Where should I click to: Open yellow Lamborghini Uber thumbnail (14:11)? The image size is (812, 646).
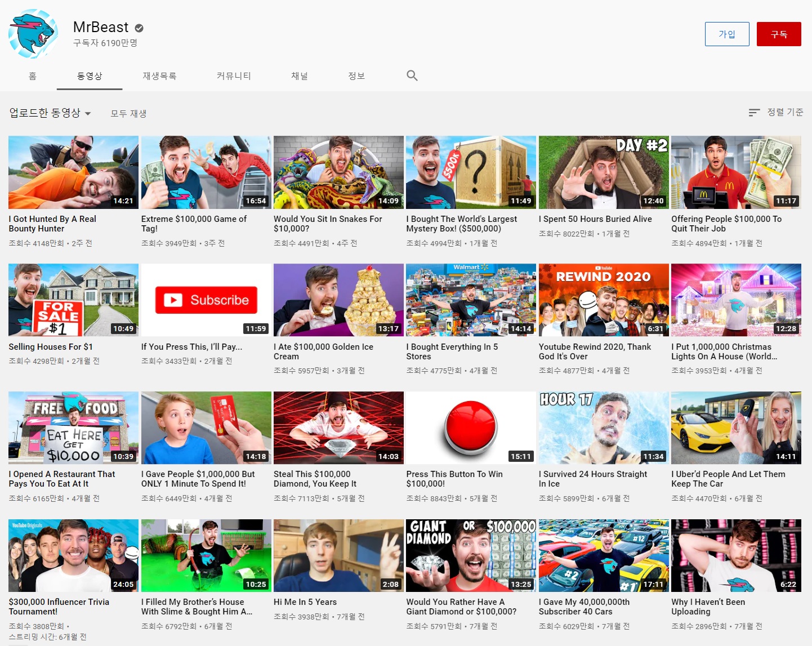(736, 428)
